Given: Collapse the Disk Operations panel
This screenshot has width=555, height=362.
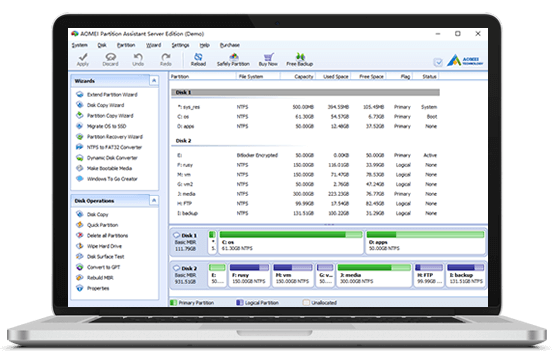Looking at the screenshot, I should (154, 201).
